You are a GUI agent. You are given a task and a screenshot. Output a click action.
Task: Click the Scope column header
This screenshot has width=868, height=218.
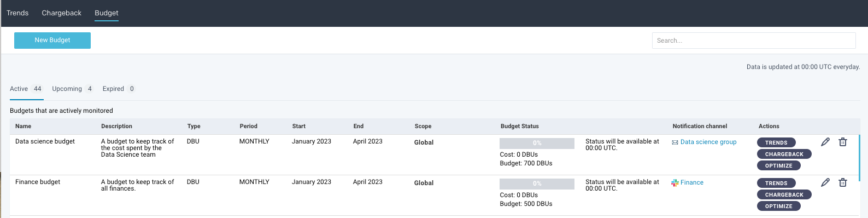coord(423,126)
